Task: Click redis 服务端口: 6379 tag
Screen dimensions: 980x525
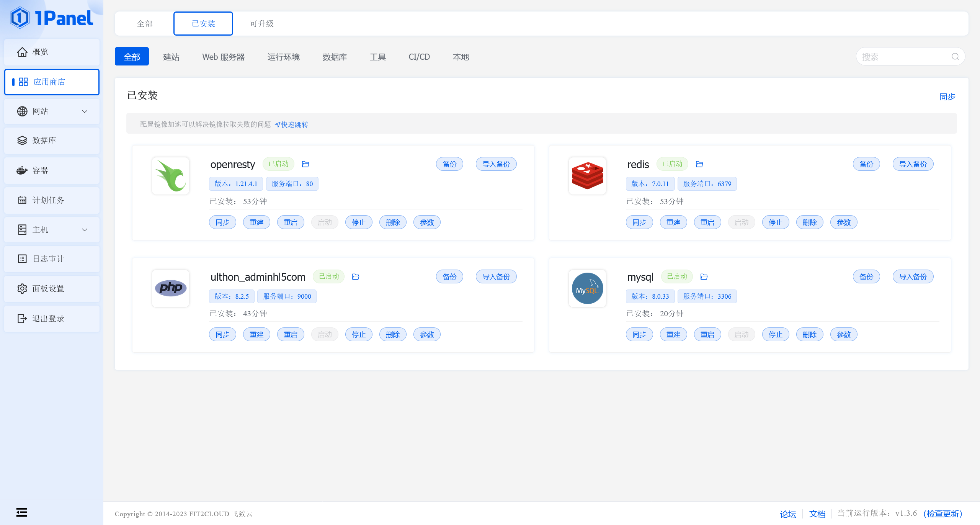Action: coord(707,184)
